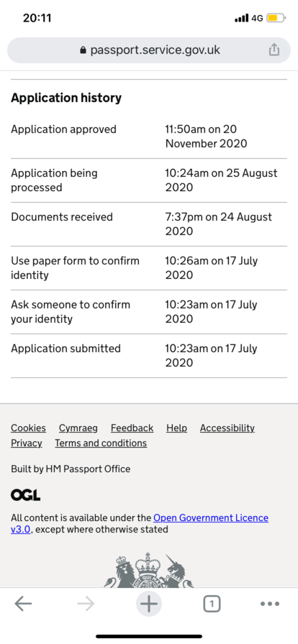Tap the browser forward arrow
The image size is (298, 644).
tap(86, 604)
